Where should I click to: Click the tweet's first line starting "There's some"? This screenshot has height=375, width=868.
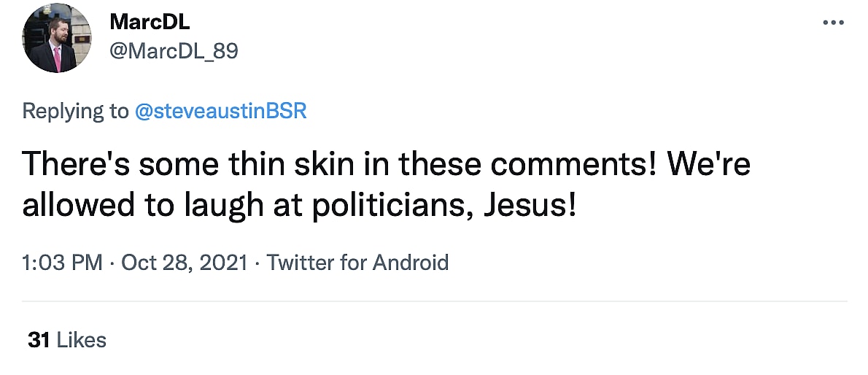coord(387,165)
